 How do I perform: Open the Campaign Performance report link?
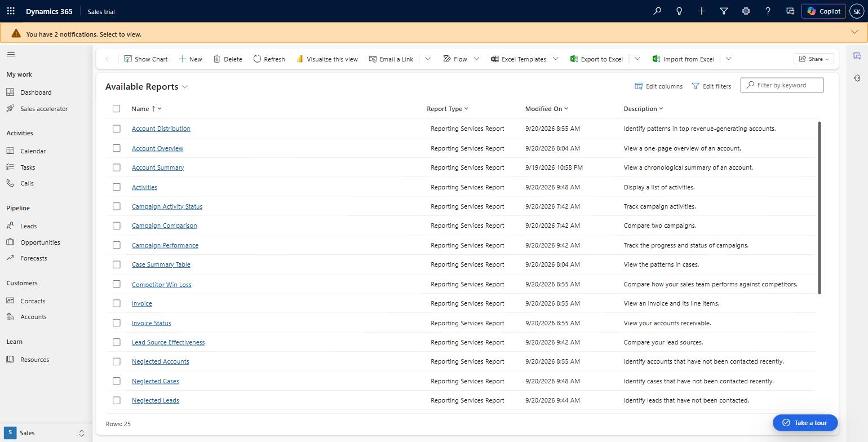pos(165,245)
